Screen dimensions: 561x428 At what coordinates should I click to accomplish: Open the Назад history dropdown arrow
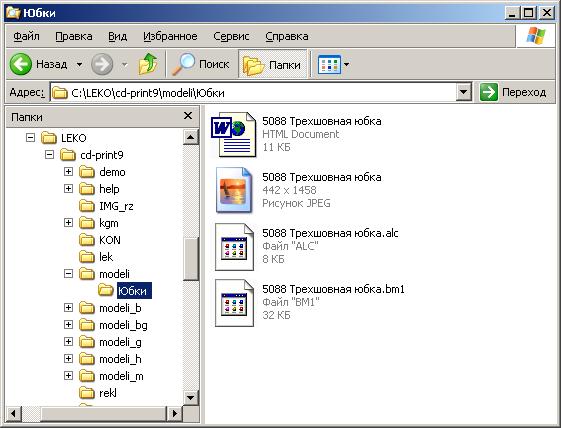pos(79,64)
